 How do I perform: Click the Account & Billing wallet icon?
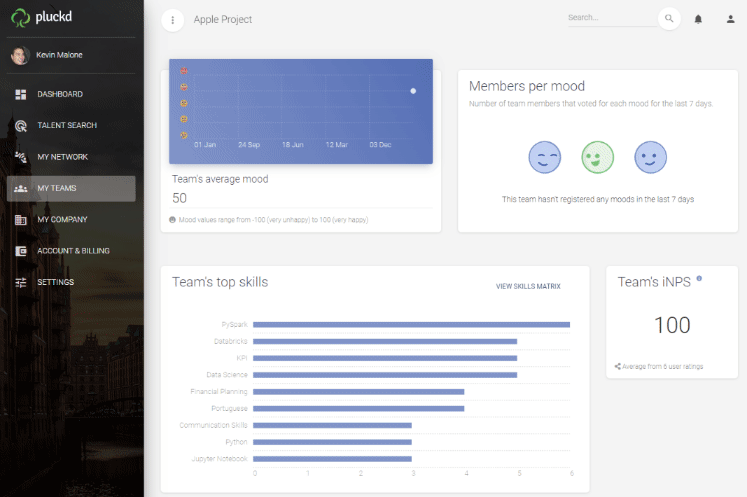tap(20, 251)
